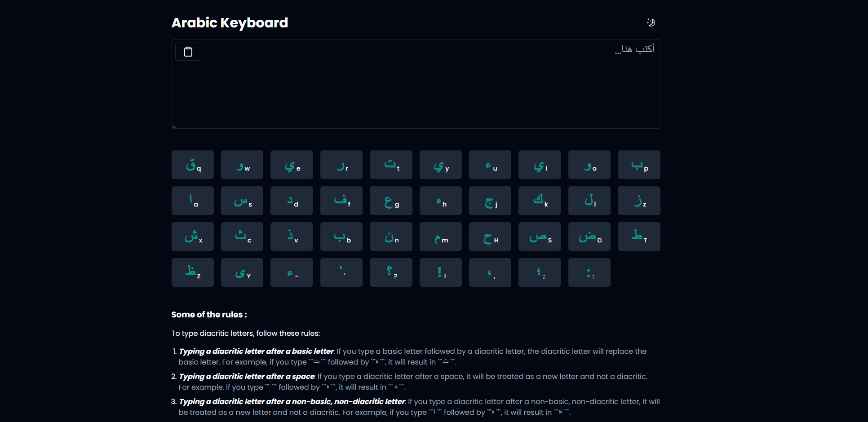This screenshot has width=868, height=422.
Task: Tap the ء key labeled u
Action: (490, 165)
